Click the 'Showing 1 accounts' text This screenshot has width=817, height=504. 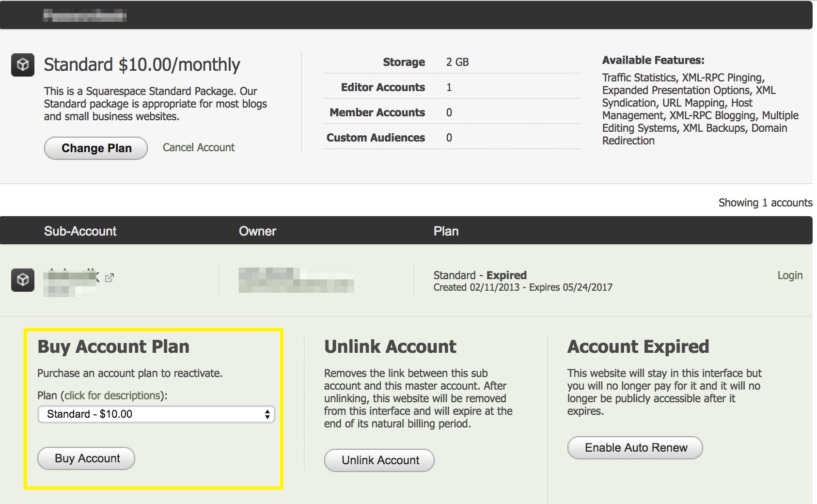(x=765, y=203)
